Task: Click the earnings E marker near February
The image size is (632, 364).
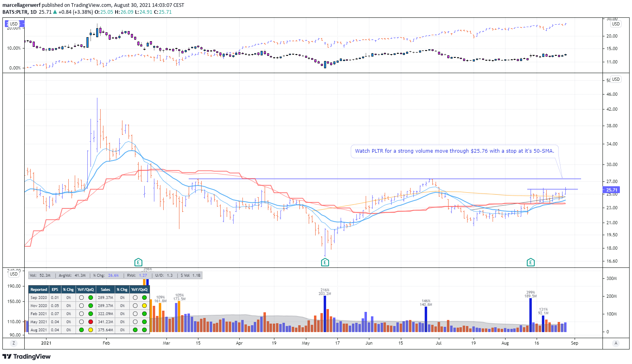Action: point(138,263)
